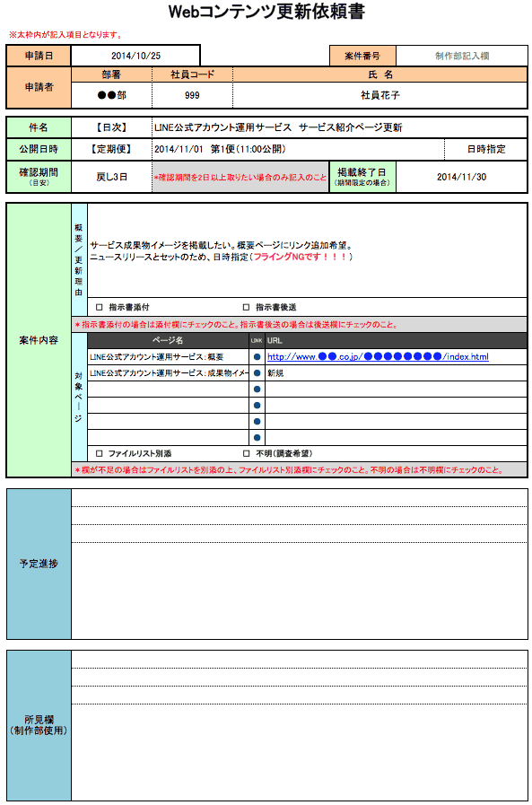This screenshot has width=532, height=805.
Task: Click the link dot in the 概要 page row
Action: [x=257, y=357]
